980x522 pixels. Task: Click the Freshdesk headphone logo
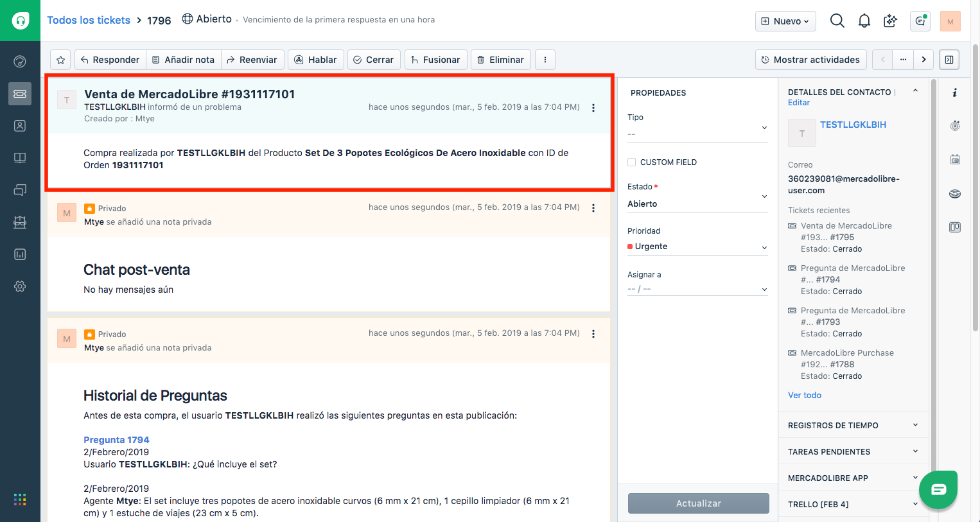pyautogui.click(x=20, y=21)
